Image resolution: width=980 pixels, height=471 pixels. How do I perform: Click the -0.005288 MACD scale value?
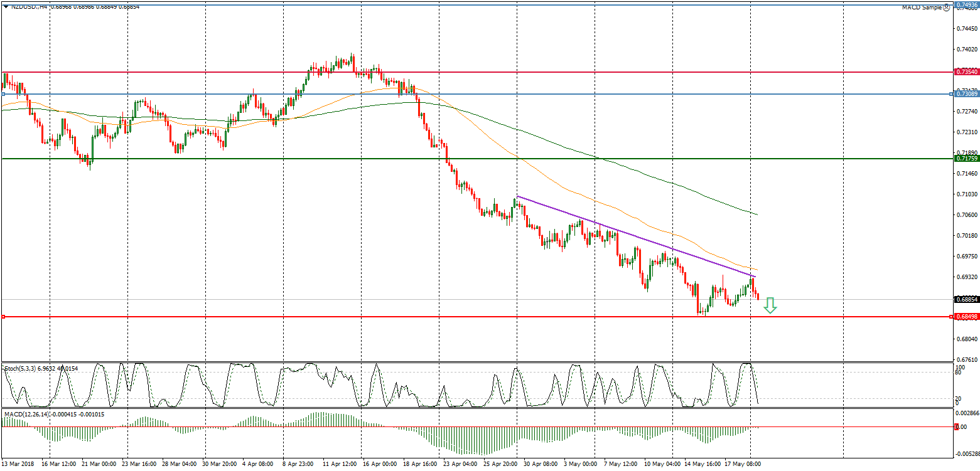(x=967, y=453)
